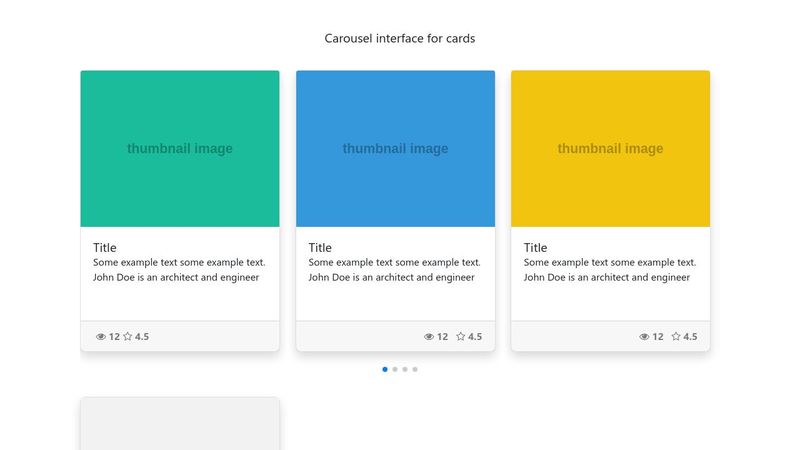Switch to the third carousel page dot
Image resolution: width=800 pixels, height=450 pixels.
(405, 369)
